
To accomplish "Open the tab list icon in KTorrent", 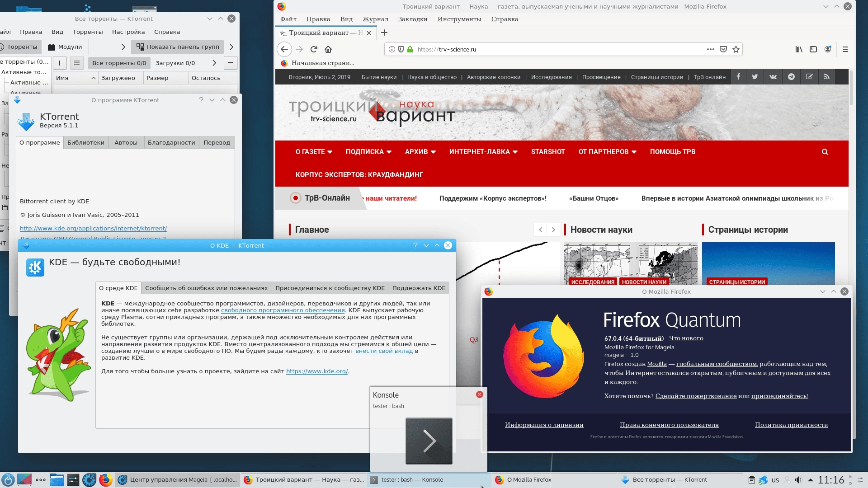I will point(77,63).
